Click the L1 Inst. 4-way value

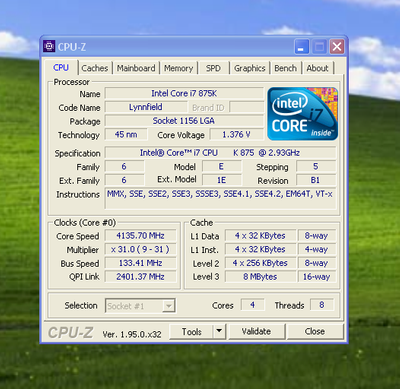316,249
